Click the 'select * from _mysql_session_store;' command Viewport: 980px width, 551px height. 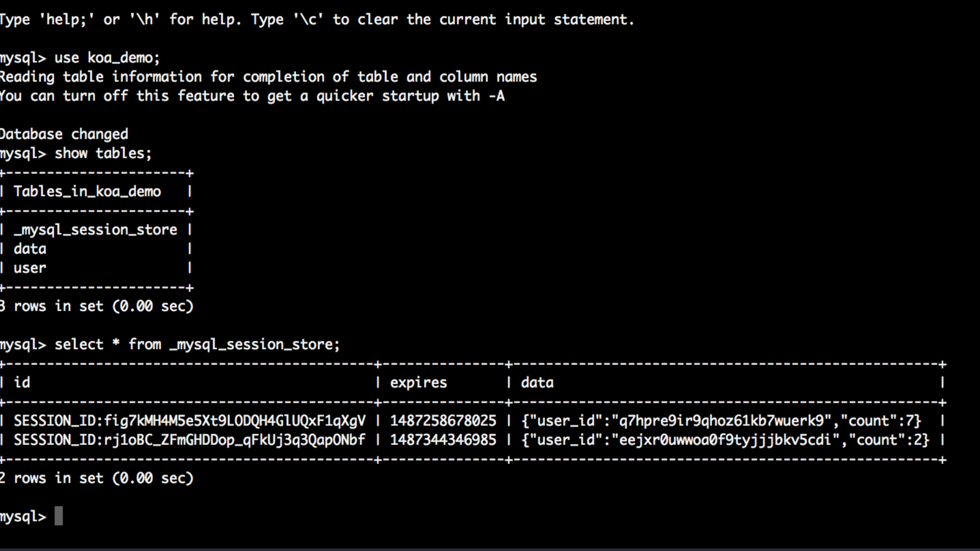point(197,345)
